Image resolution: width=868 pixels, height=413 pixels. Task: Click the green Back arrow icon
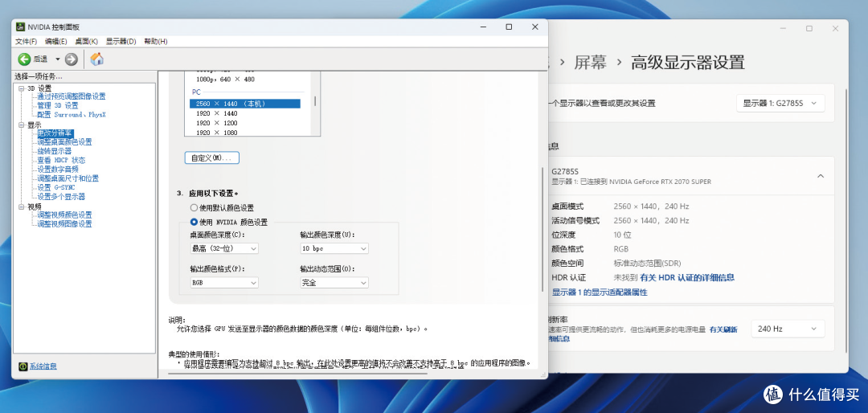pyautogui.click(x=24, y=59)
